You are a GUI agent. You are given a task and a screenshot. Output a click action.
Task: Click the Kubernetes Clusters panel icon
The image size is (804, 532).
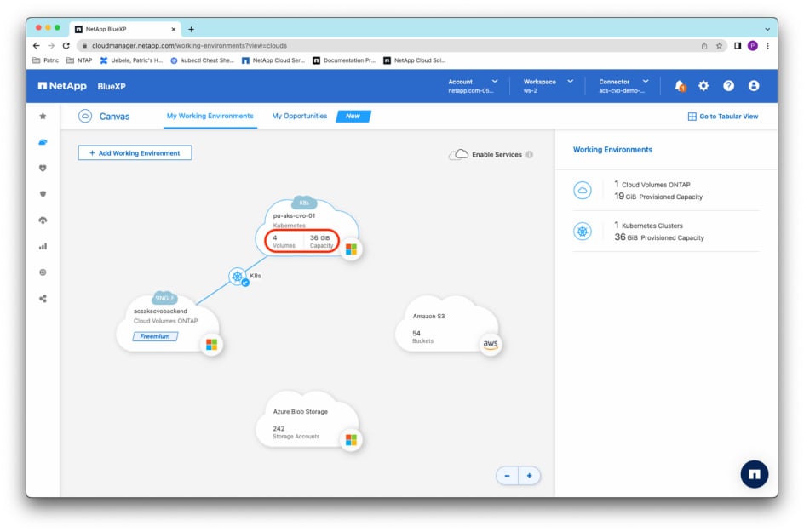(x=583, y=232)
